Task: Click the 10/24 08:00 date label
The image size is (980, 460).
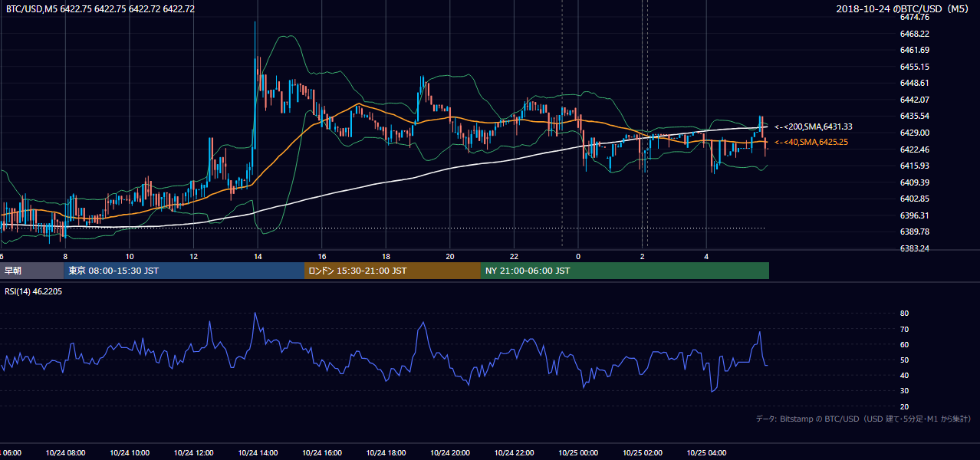Action: click(x=65, y=453)
